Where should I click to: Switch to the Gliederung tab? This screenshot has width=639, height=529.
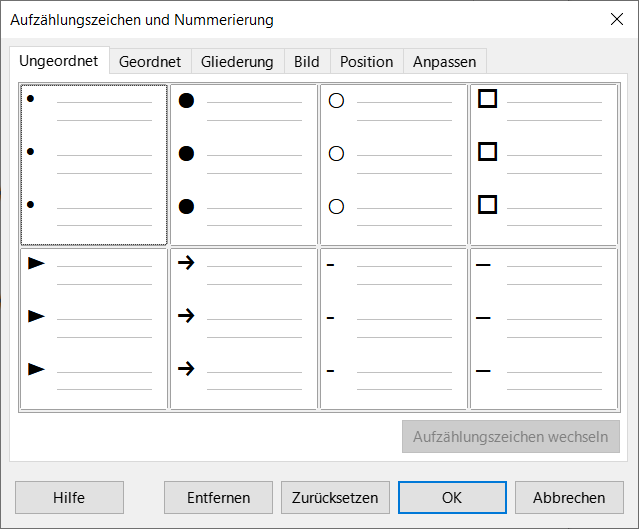237,62
